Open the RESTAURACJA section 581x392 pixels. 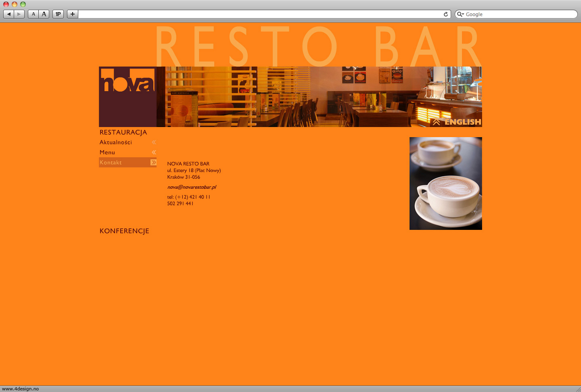point(123,132)
